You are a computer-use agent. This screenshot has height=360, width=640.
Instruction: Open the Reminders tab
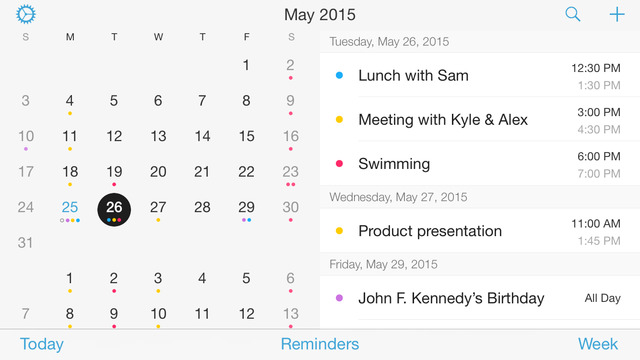[x=320, y=344]
